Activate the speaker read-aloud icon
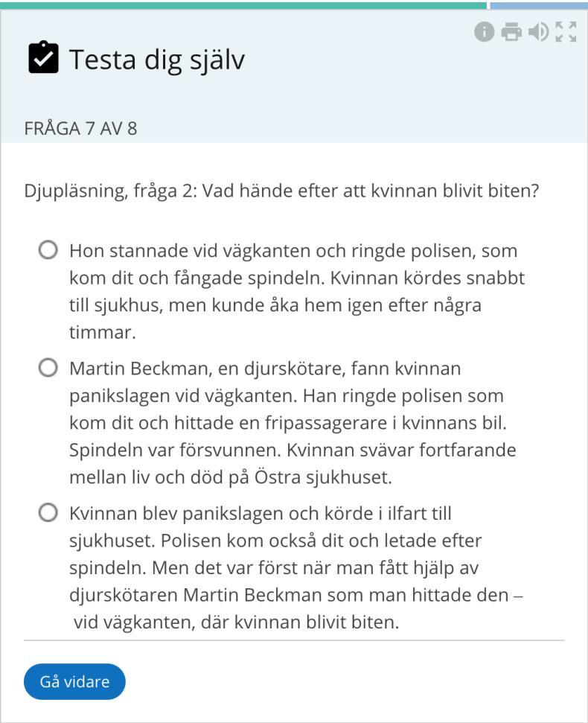This screenshot has width=588, height=723. (538, 32)
